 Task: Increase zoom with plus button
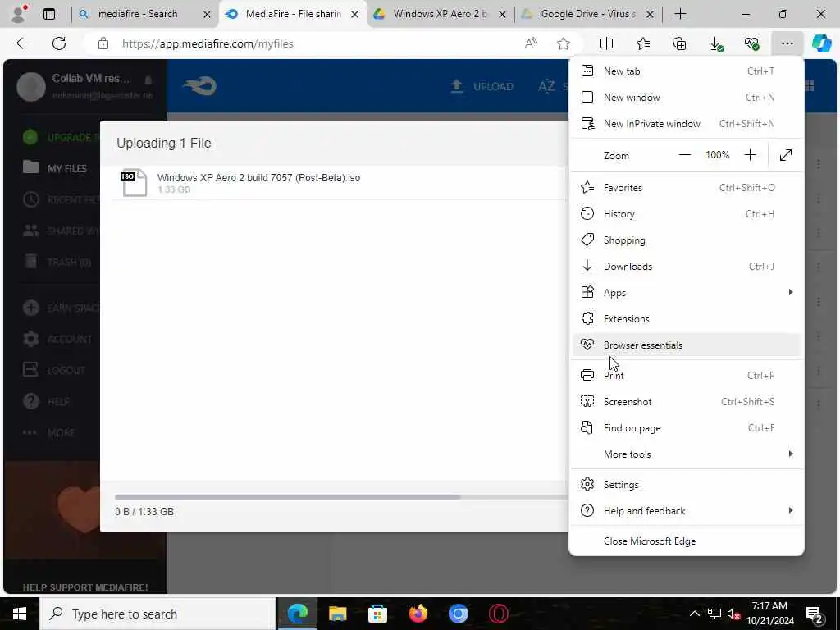[x=750, y=155]
